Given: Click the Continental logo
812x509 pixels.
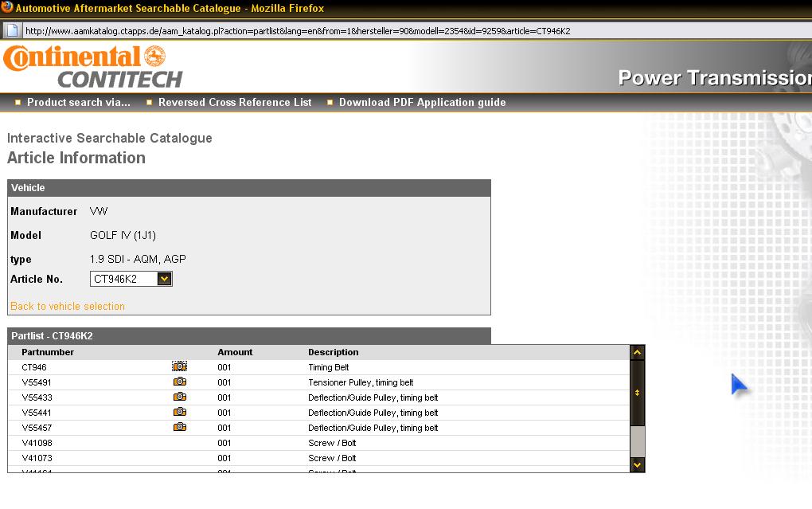Looking at the screenshot, I should (x=85, y=57).
